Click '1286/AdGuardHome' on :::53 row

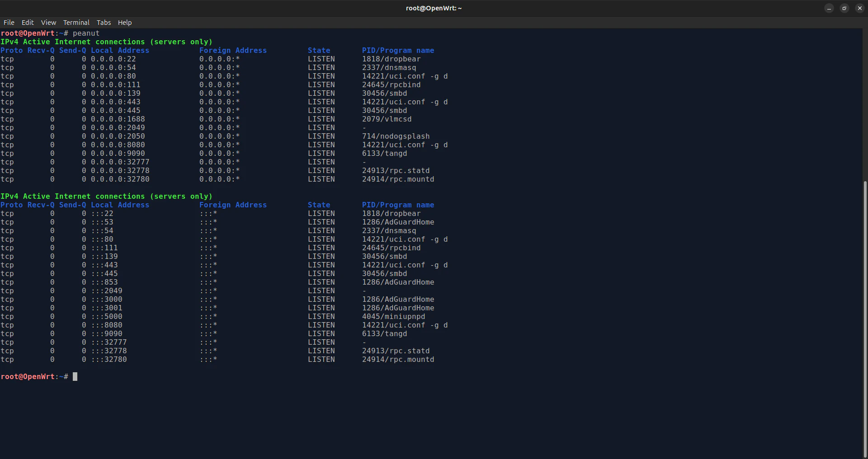coord(398,222)
